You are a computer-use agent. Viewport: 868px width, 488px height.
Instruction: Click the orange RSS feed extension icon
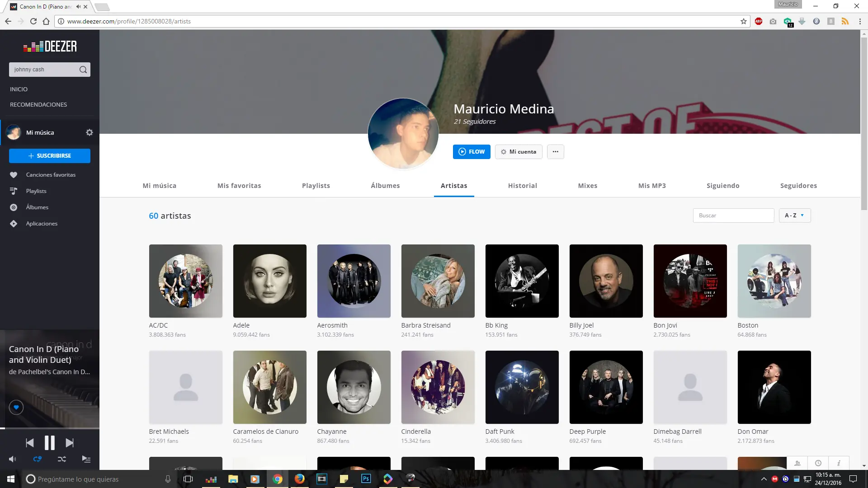pos(845,21)
